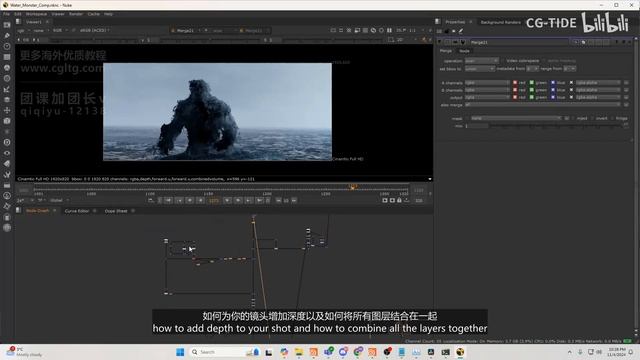Click the current frame number field
The image size is (640, 360).
[x=214, y=200]
